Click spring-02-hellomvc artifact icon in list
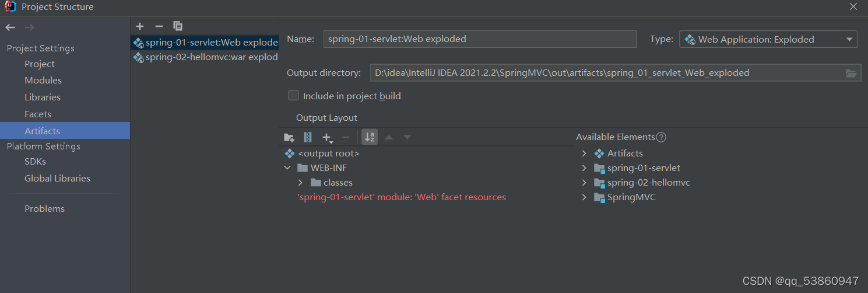The width and height of the screenshot is (868, 293). click(138, 57)
